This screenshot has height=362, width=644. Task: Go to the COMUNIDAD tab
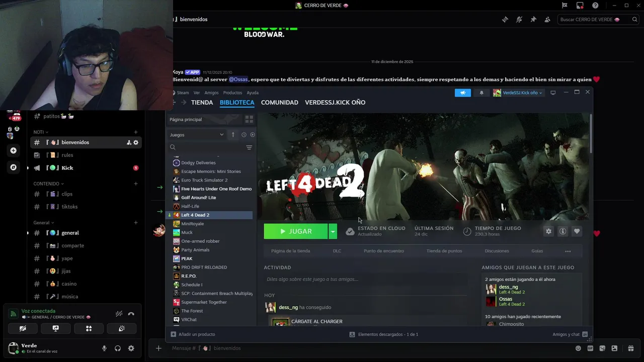280,103
